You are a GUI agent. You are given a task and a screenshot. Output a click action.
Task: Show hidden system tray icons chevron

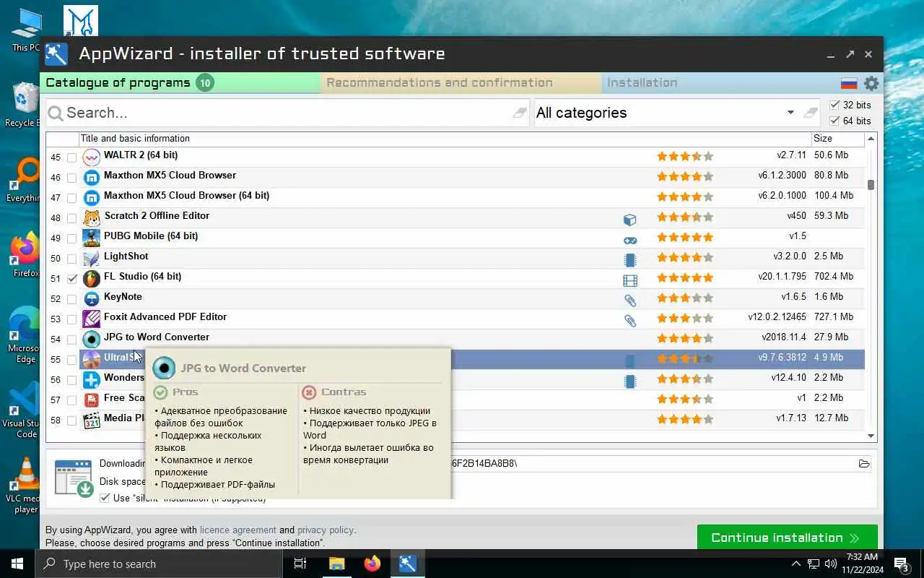[x=796, y=564]
